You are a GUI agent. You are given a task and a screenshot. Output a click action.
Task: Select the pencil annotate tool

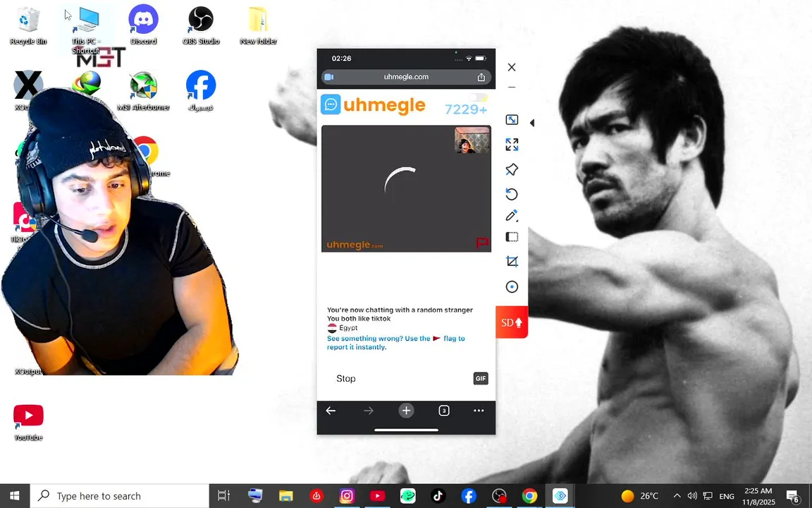(512, 216)
